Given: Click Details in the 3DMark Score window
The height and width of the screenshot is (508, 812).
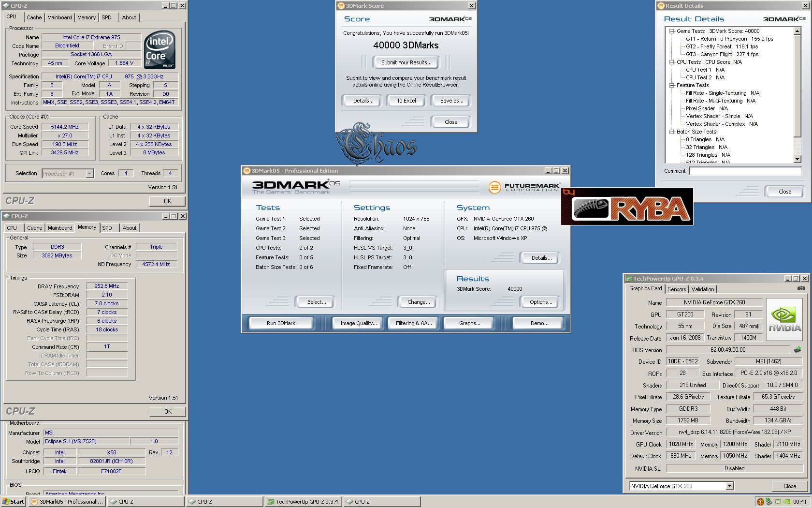Looking at the screenshot, I should [x=362, y=101].
